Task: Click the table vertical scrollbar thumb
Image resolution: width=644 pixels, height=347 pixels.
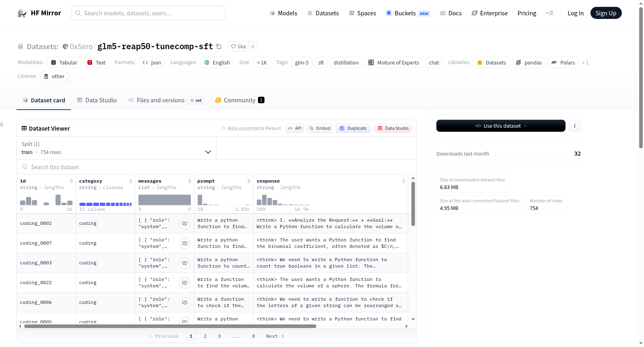Action: pyautogui.click(x=413, y=204)
